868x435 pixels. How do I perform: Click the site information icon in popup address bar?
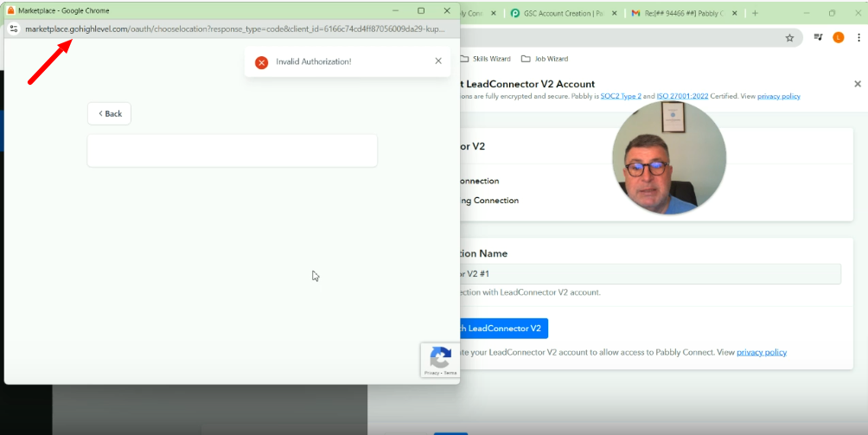pos(14,29)
